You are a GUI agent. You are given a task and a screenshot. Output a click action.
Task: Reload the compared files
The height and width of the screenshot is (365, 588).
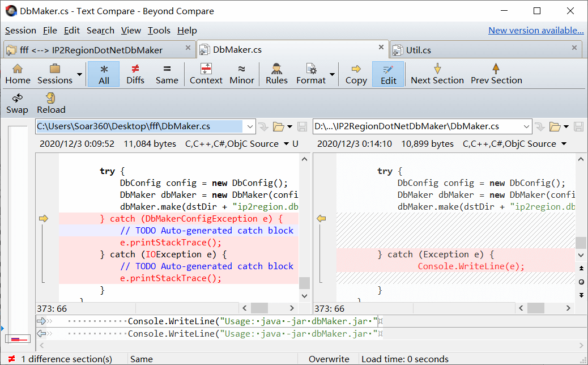51,103
